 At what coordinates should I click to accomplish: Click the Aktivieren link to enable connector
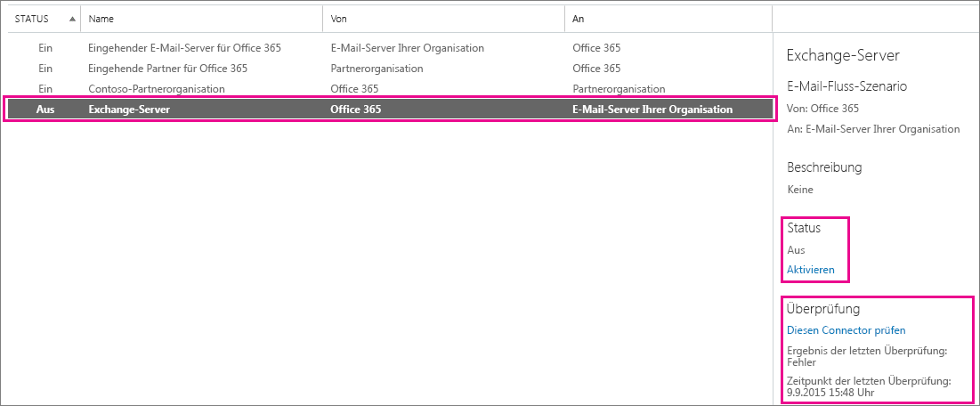(x=811, y=270)
